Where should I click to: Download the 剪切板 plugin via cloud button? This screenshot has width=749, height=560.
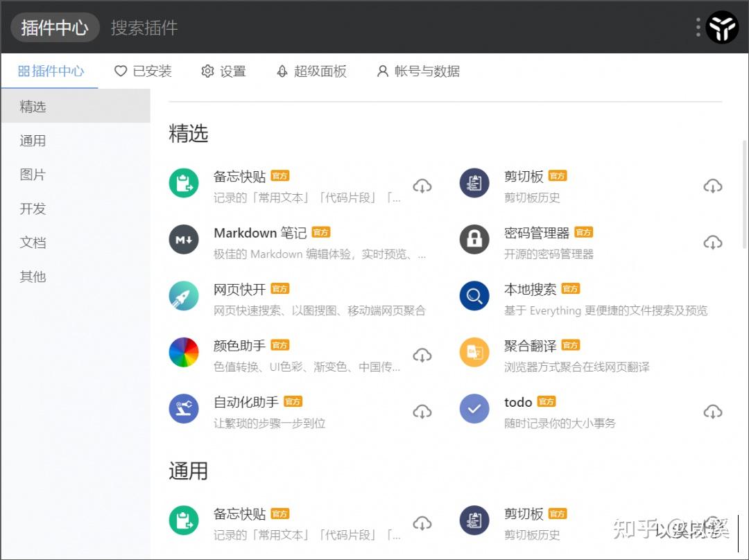click(x=713, y=185)
